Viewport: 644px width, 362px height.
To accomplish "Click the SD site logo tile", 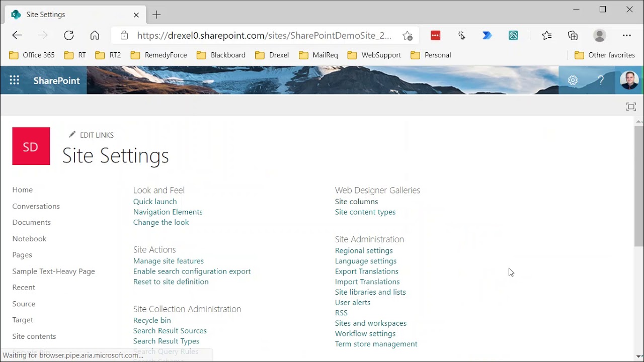I will (31, 146).
